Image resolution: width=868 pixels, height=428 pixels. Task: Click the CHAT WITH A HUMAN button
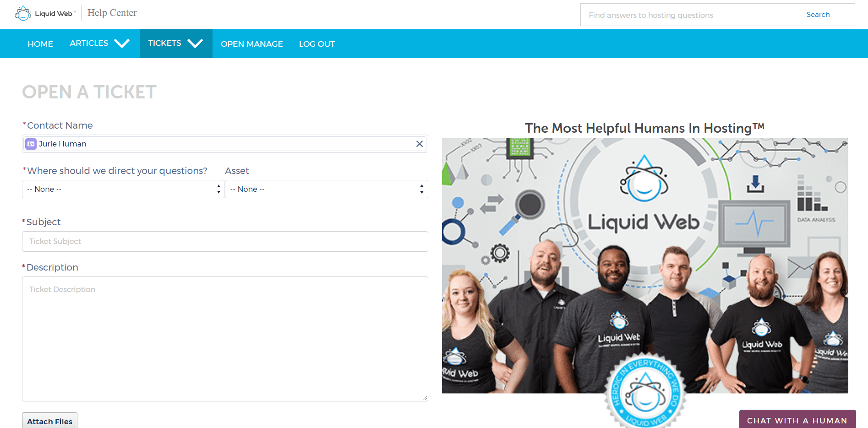[x=797, y=420]
